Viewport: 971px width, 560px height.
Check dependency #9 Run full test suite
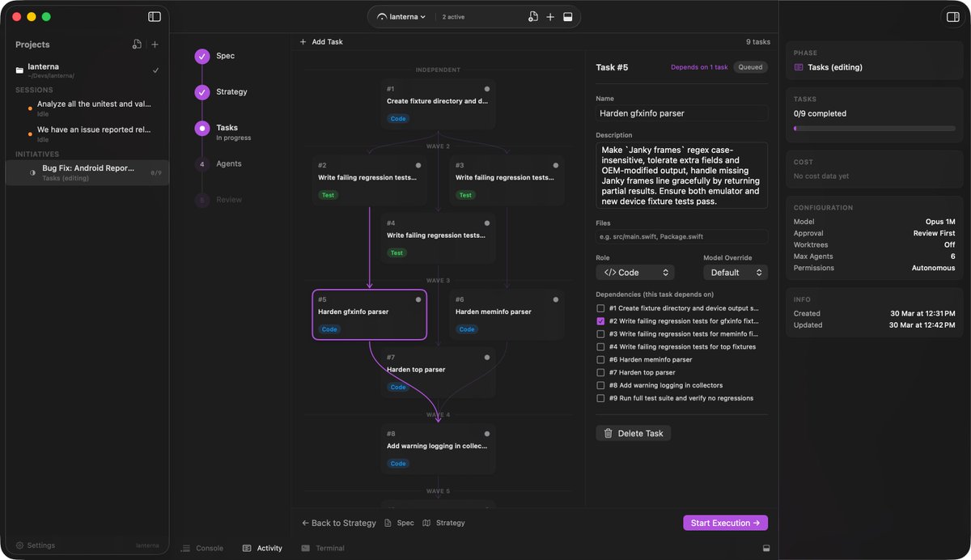click(x=600, y=398)
